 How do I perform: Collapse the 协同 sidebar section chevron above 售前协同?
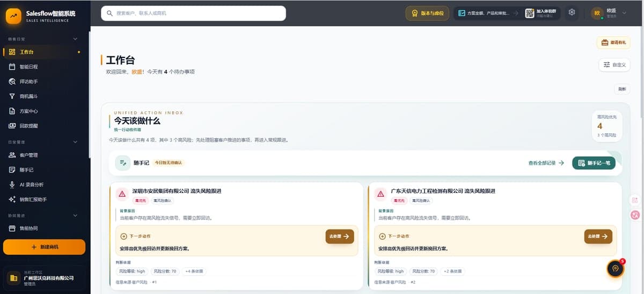coord(75,215)
